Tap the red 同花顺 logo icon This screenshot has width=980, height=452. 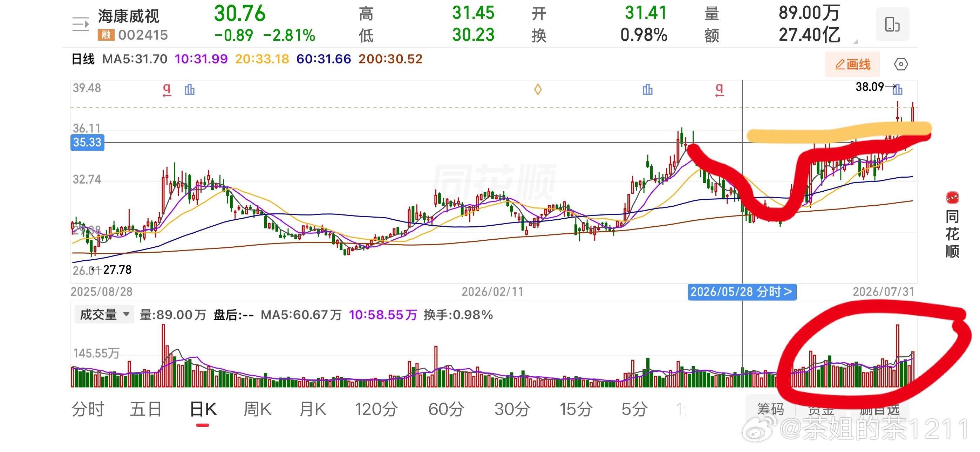pyautogui.click(x=952, y=198)
